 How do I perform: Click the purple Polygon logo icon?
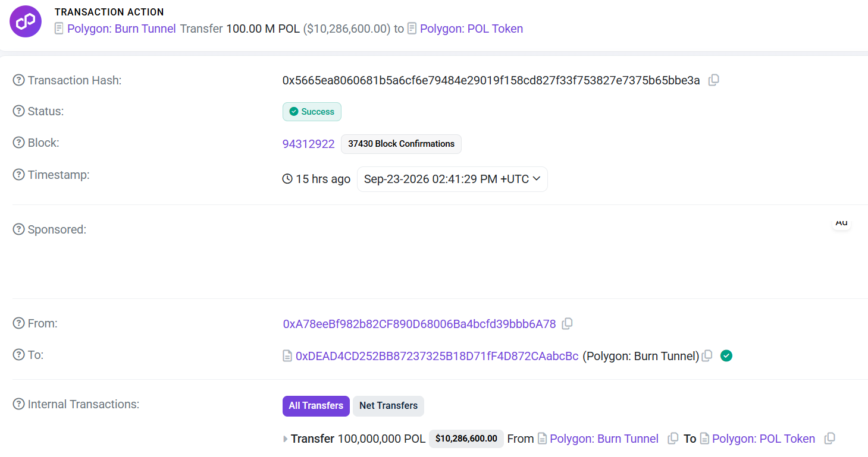click(26, 21)
